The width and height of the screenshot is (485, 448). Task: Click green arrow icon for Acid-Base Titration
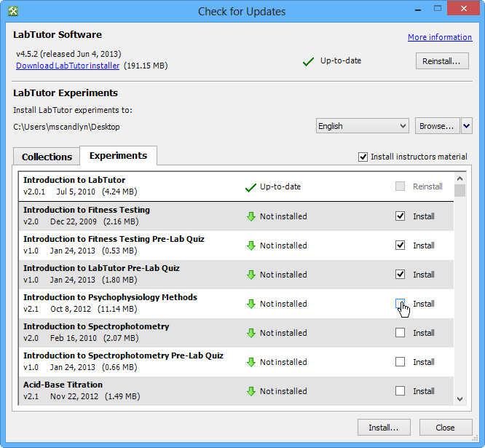251,391
